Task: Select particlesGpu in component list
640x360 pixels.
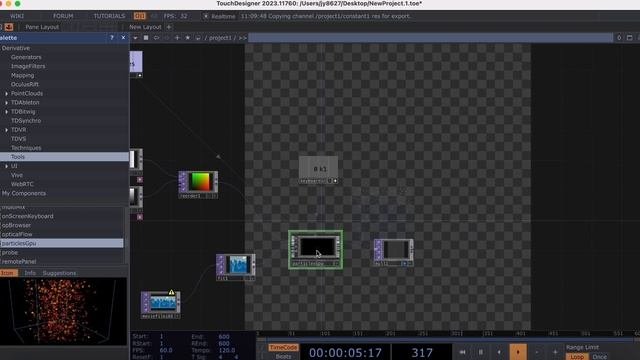Action: coord(62,243)
